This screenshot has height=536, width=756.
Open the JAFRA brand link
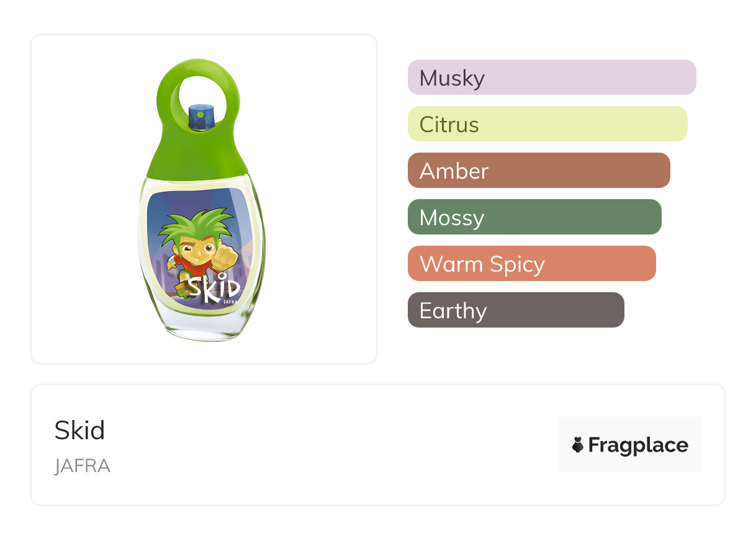pyautogui.click(x=82, y=466)
